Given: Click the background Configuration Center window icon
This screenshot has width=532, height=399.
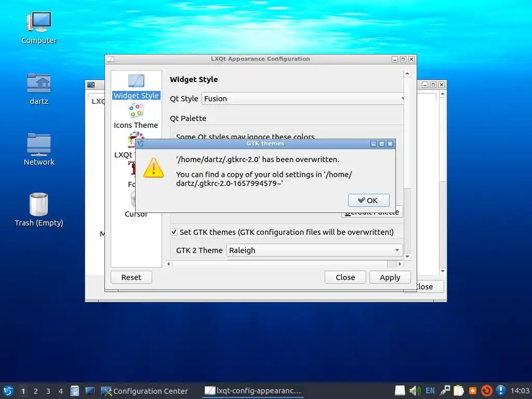Looking at the screenshot, I should 91,85.
